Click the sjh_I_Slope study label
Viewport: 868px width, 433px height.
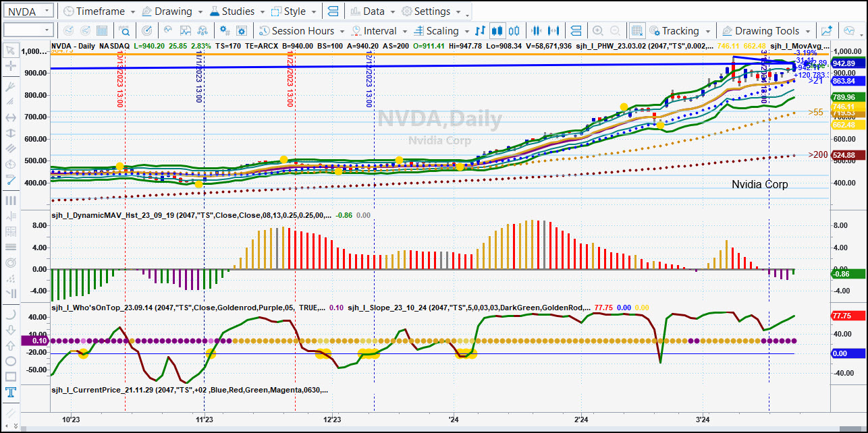click(470, 308)
